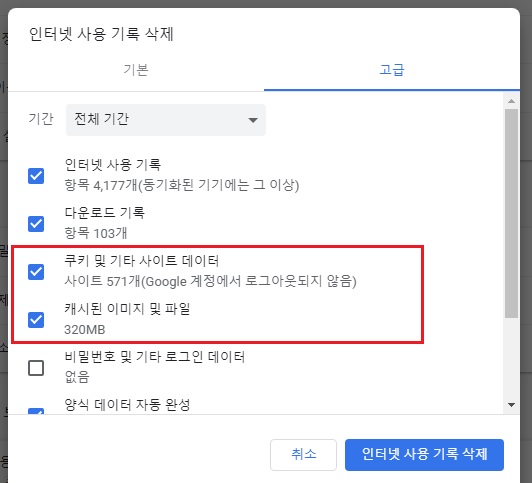Toggle the 쿠키 및 기타 사이트 데이터 checkbox
Screen dimensions: 532x483
tap(36, 272)
